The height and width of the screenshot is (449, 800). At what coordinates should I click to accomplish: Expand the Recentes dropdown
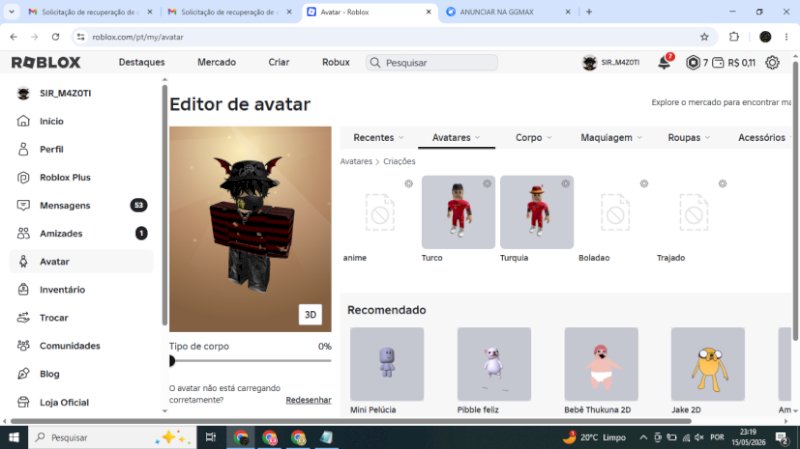pos(378,137)
